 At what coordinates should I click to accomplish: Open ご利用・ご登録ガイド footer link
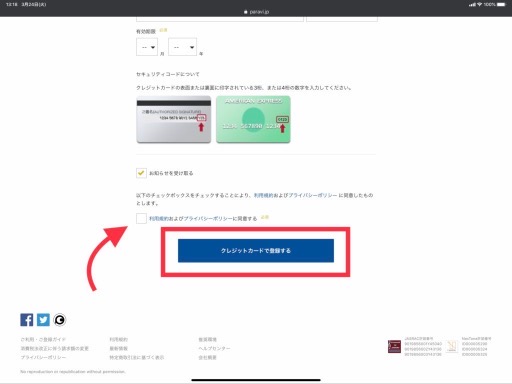point(43,339)
